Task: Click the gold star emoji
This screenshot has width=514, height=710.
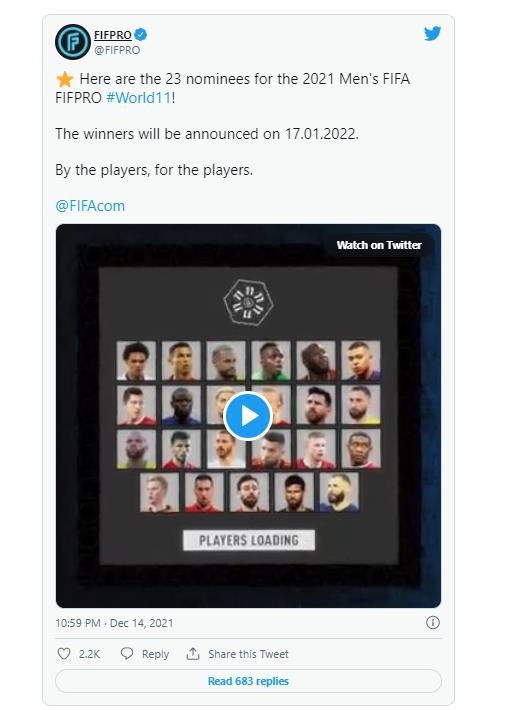Action: click(x=65, y=79)
